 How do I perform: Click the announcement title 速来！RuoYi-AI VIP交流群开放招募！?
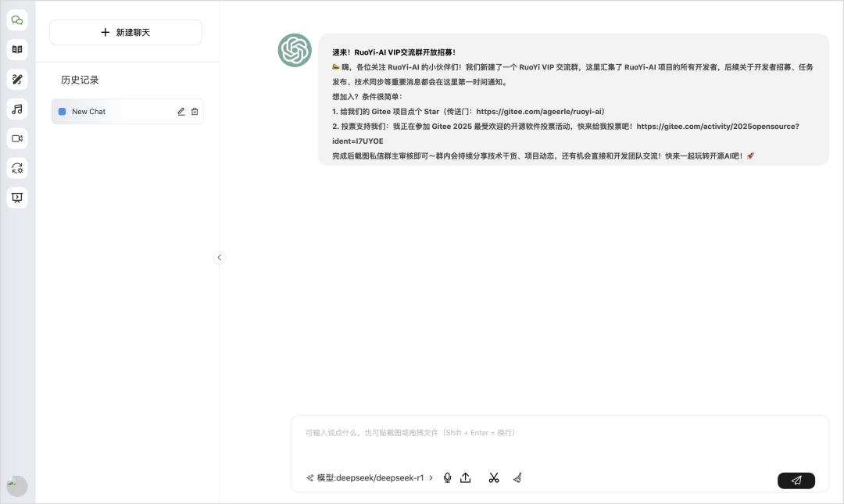tap(393, 52)
